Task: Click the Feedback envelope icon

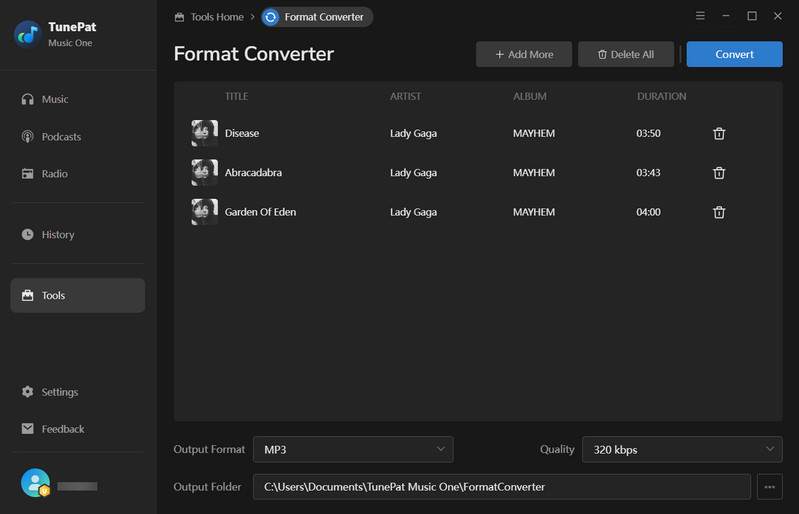Action: 28,428
